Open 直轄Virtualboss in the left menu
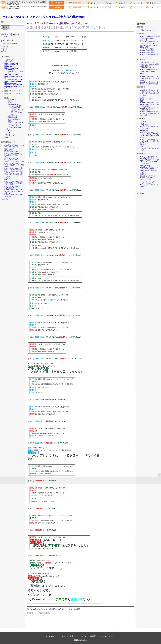 [x=10, y=83]
